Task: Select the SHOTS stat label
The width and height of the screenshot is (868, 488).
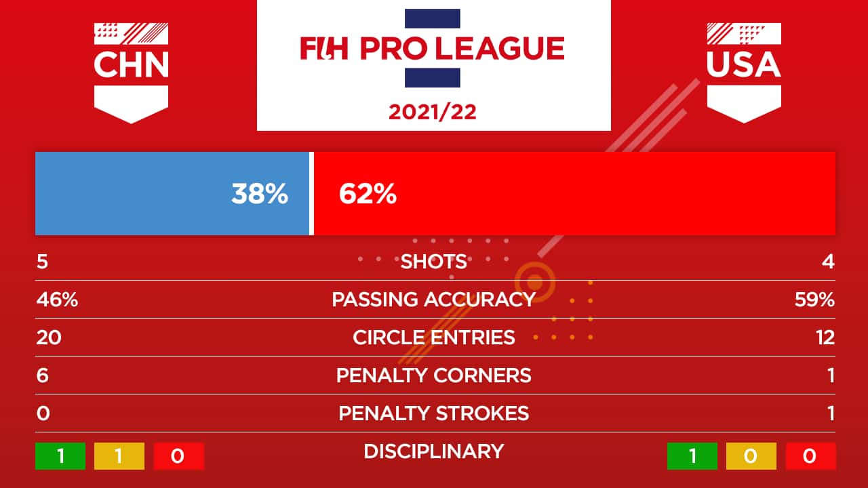Action: pyautogui.click(x=434, y=262)
